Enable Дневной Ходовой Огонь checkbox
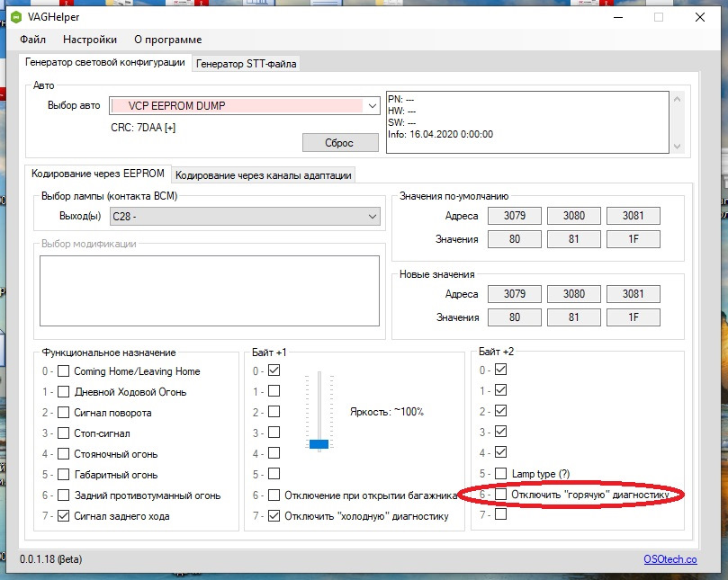728x580 pixels. [64, 392]
